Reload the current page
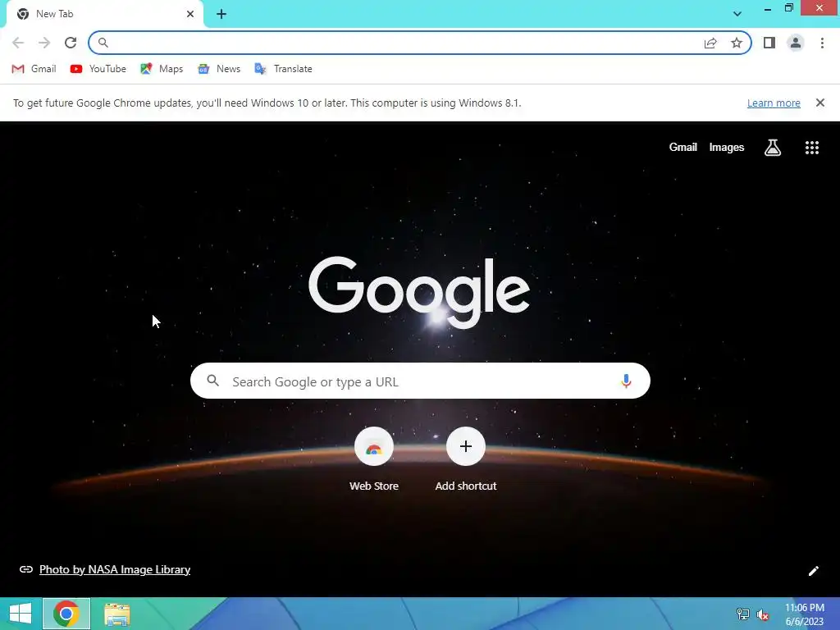The height and width of the screenshot is (630, 840). (71, 43)
